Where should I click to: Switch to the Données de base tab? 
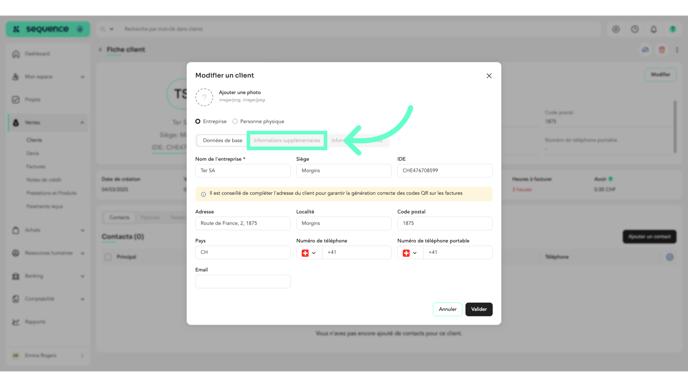222,140
